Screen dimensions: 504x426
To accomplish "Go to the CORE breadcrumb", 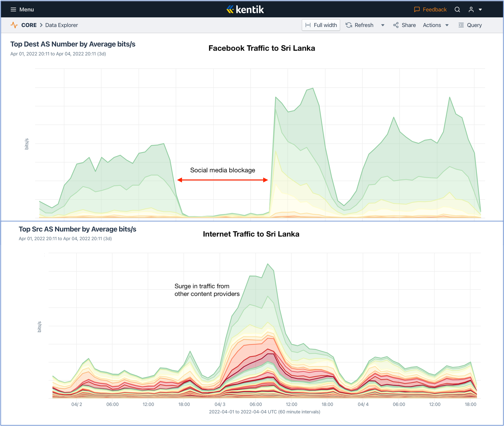I will 29,25.
